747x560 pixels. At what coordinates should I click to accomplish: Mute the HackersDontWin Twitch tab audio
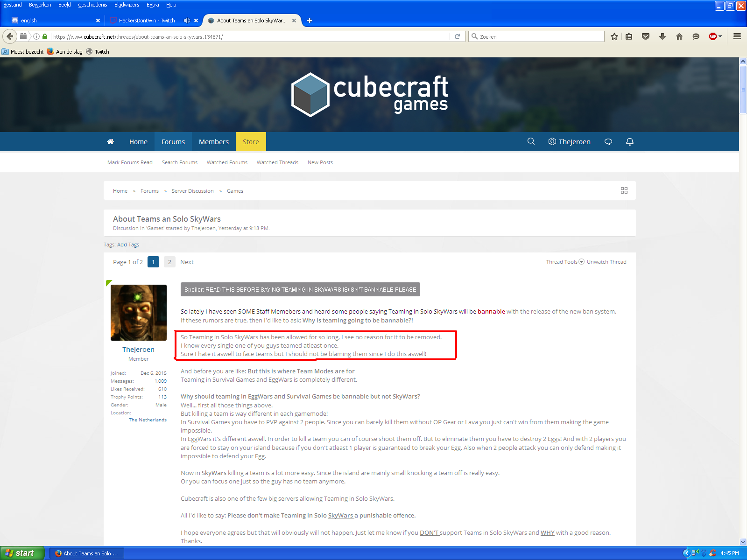pyautogui.click(x=187, y=21)
